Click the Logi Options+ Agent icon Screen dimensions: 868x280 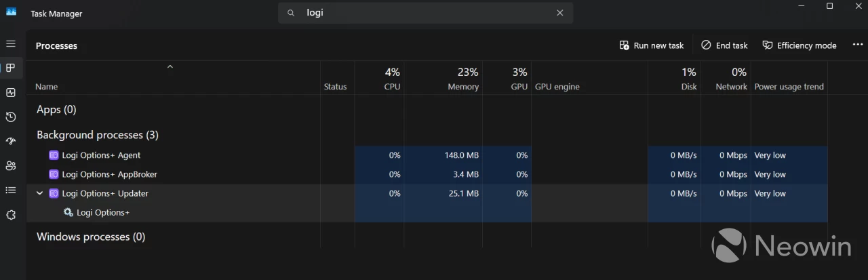[54, 155]
